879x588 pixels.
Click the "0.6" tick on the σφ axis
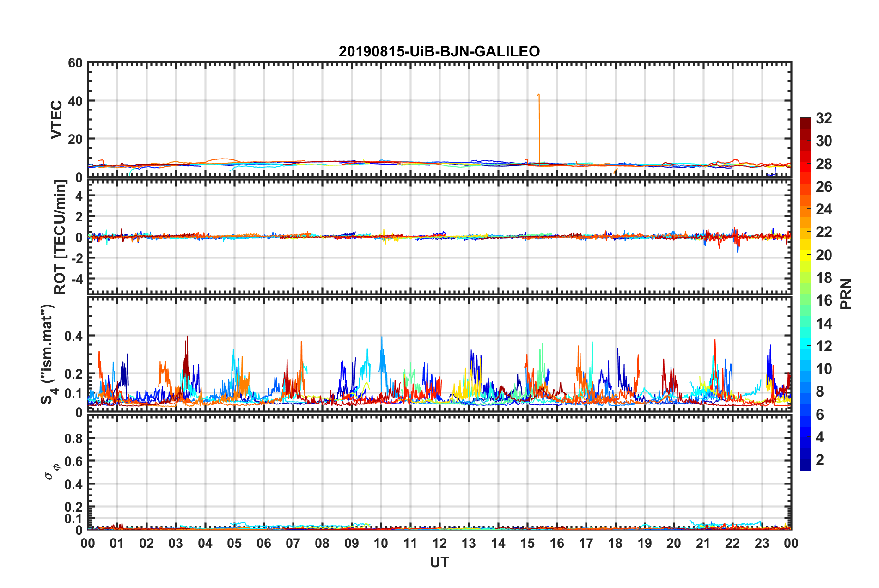[x=74, y=461]
